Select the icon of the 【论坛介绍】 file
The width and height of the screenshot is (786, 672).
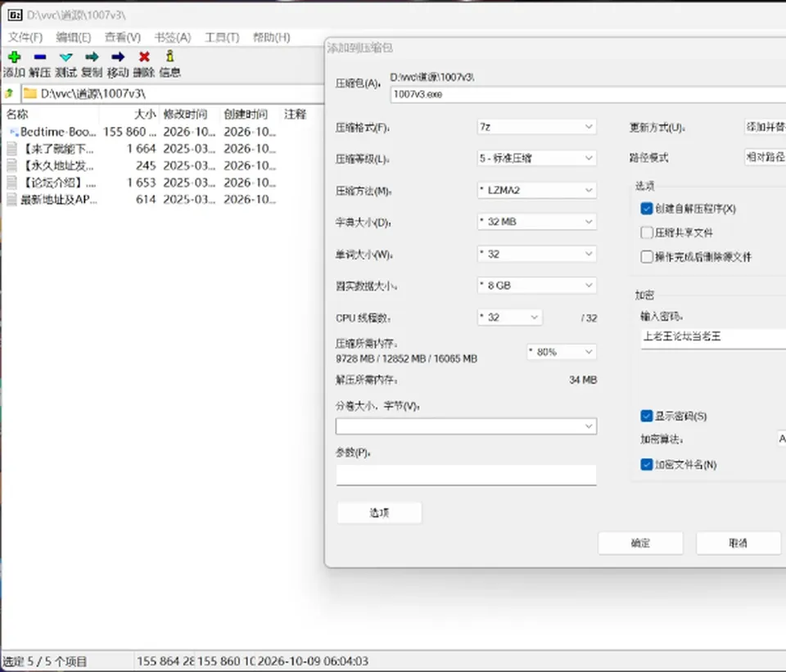(x=11, y=183)
